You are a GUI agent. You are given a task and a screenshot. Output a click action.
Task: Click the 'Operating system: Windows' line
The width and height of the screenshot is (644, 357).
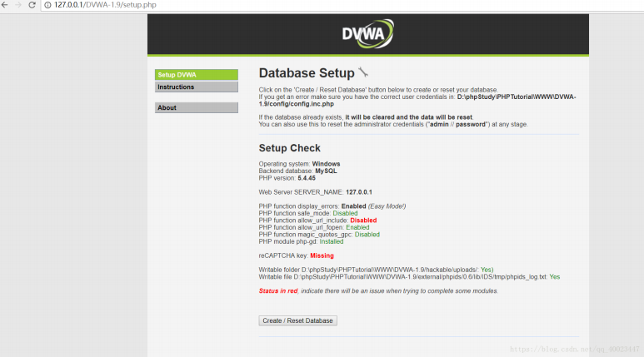(x=299, y=164)
